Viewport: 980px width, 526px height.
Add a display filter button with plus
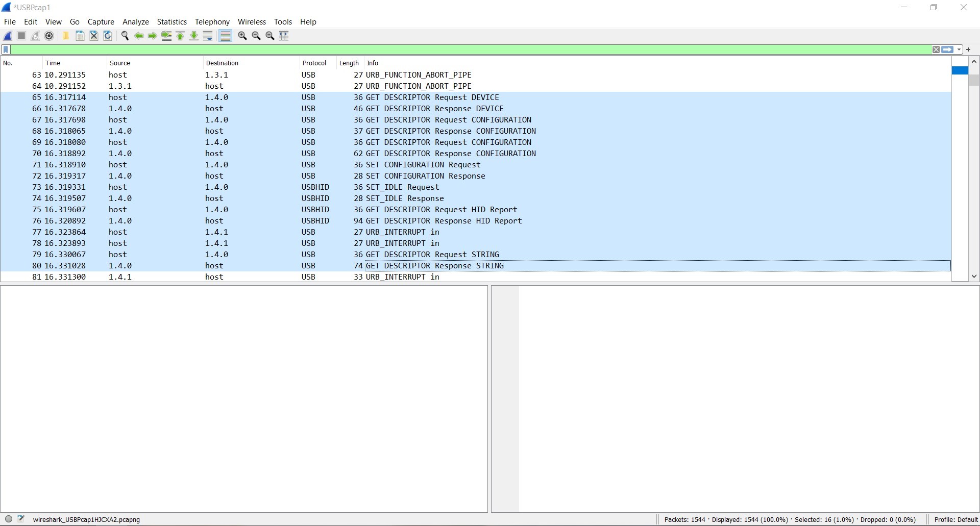[x=968, y=49]
